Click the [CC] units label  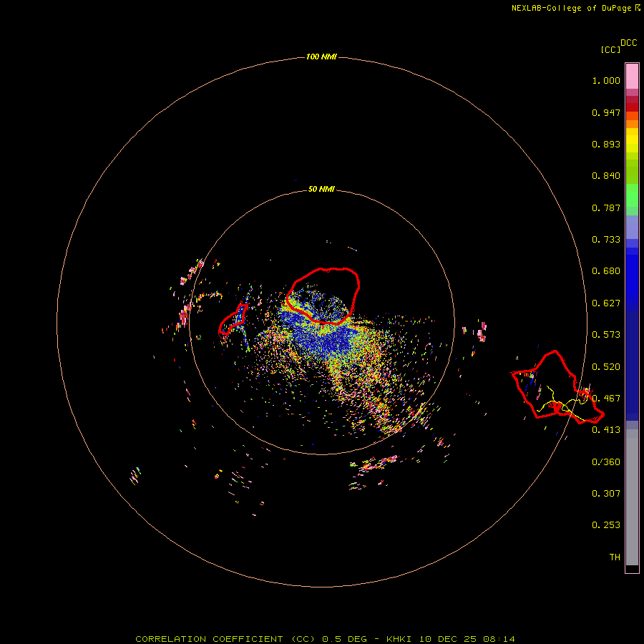(610, 49)
